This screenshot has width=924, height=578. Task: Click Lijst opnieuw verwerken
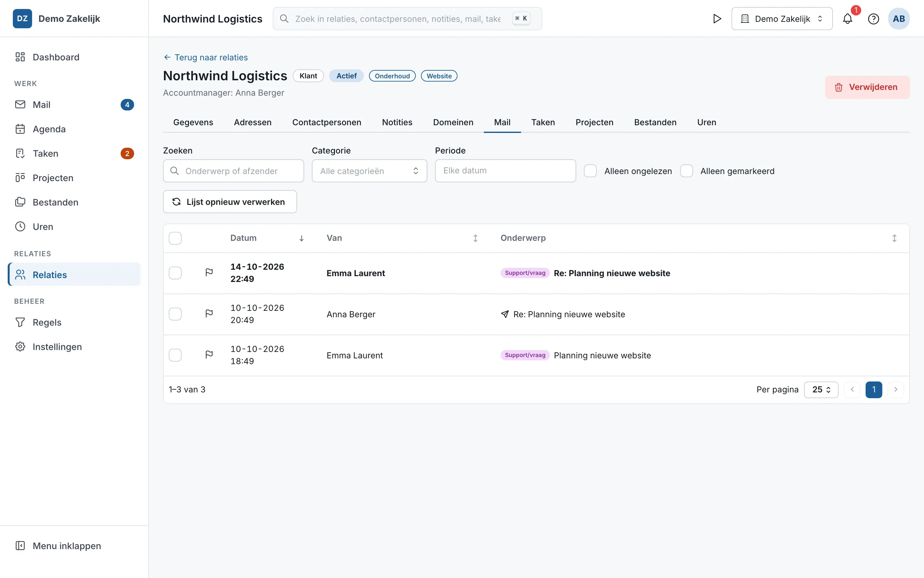point(230,202)
